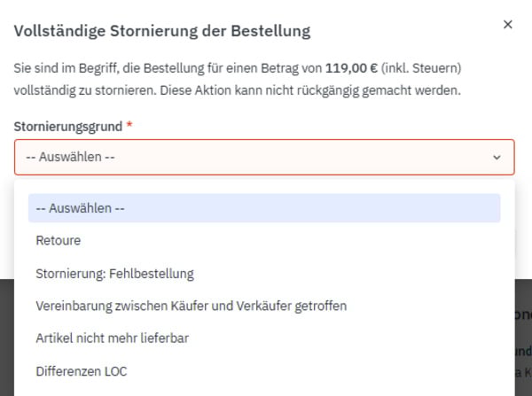532x396 pixels.
Task: Click the dark backdrop right of the dropdown list
Action: [x=523, y=338]
